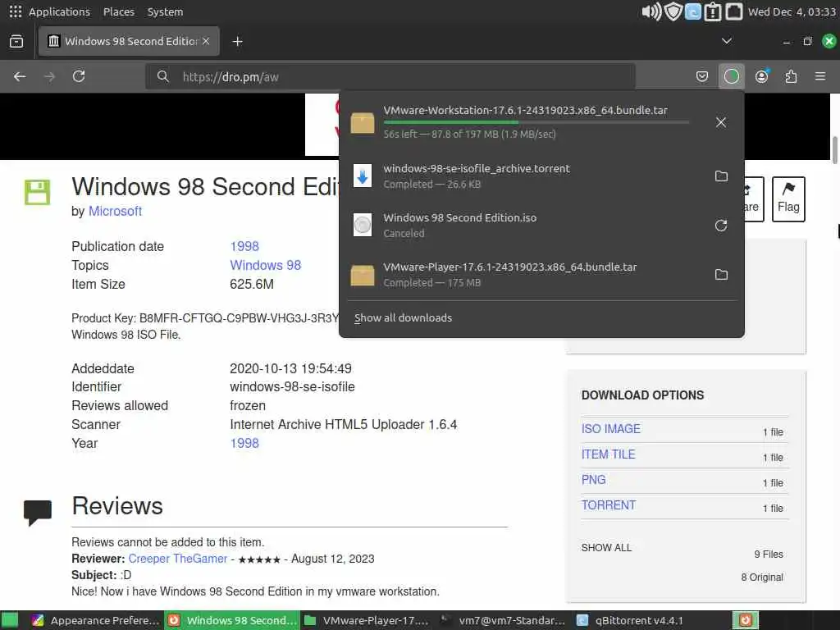
Task: Show VMware-Player bundle in folder
Action: point(721,275)
